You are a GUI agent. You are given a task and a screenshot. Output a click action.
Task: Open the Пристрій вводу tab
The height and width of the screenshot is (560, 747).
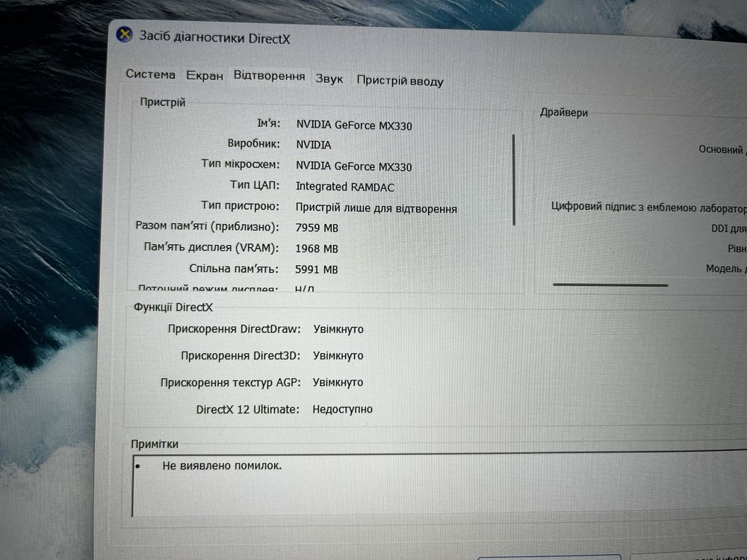pos(400,81)
